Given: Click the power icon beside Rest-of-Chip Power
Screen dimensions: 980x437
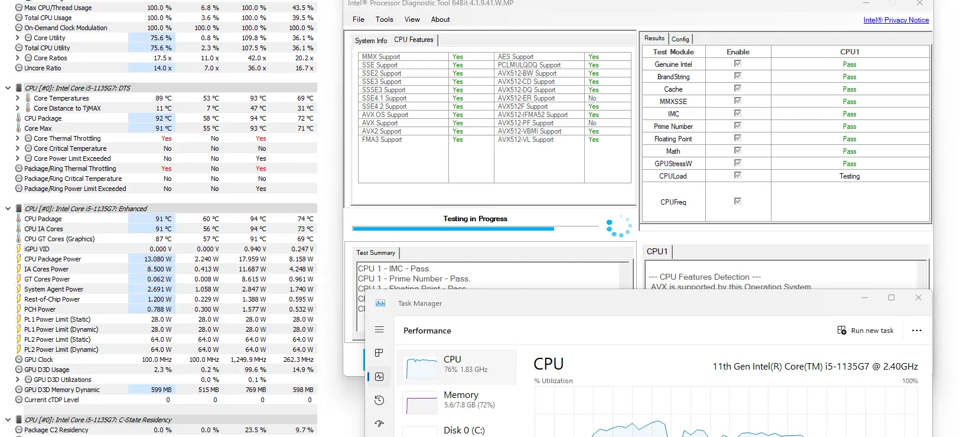Looking at the screenshot, I should 19,299.
